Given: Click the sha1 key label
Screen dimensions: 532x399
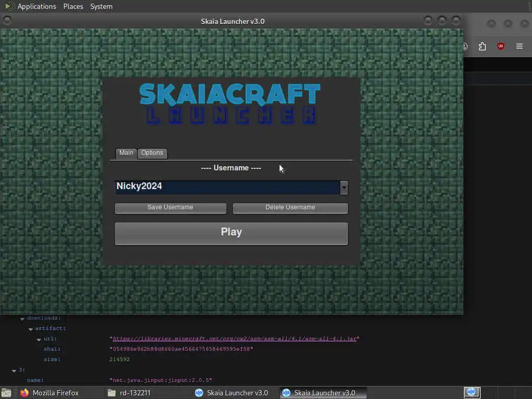Looking at the screenshot, I should [x=52, y=349].
